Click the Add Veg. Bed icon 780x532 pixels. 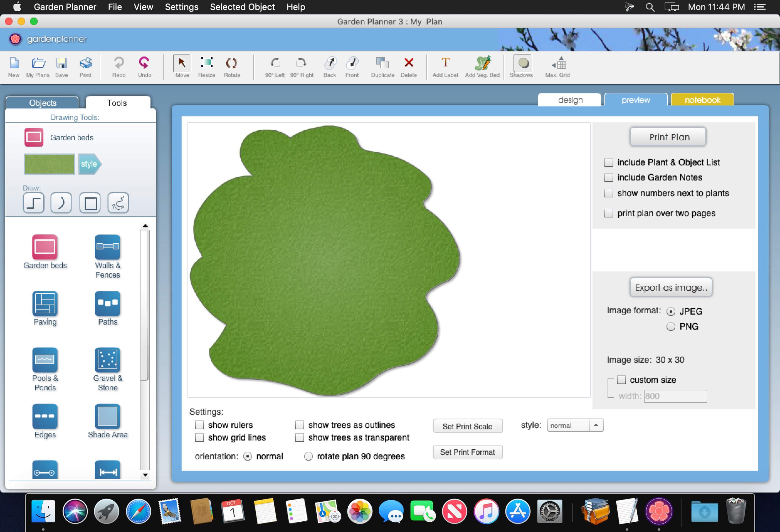[482, 63]
